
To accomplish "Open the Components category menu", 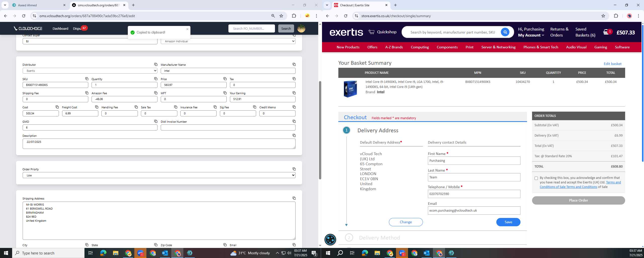I will coord(447,47).
